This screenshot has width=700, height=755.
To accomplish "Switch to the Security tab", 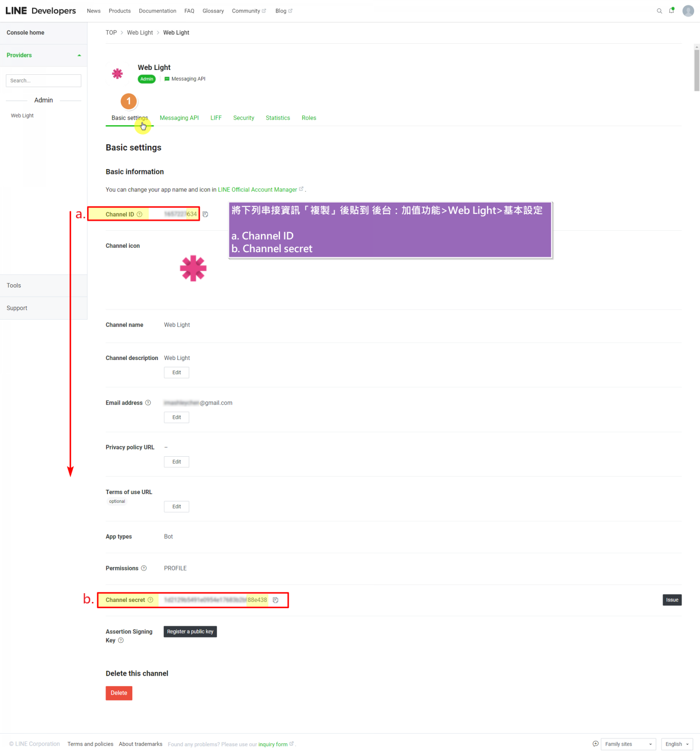I will [244, 118].
